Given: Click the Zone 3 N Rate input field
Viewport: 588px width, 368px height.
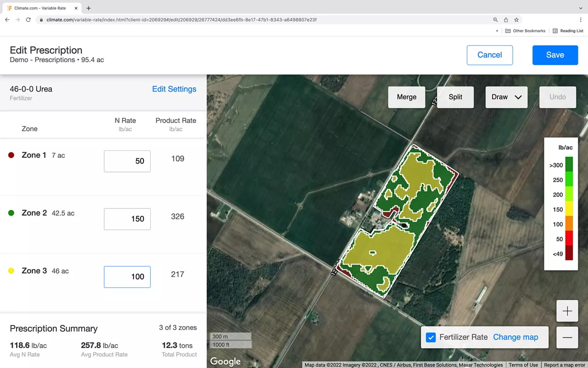Looking at the screenshot, I should [x=127, y=277].
